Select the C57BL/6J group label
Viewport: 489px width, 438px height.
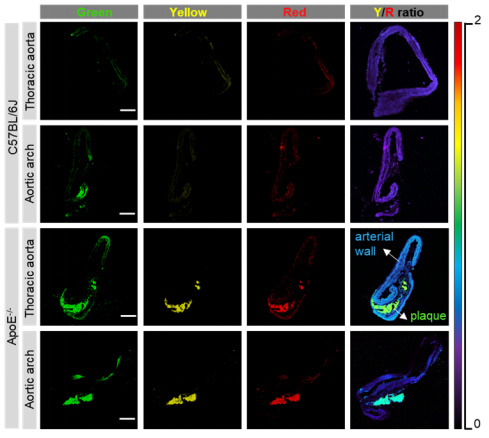click(12, 123)
